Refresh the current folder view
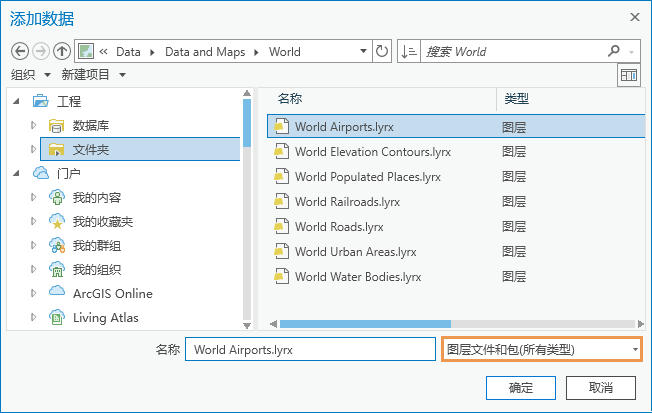Viewport: 652px width, 413px height. (382, 51)
